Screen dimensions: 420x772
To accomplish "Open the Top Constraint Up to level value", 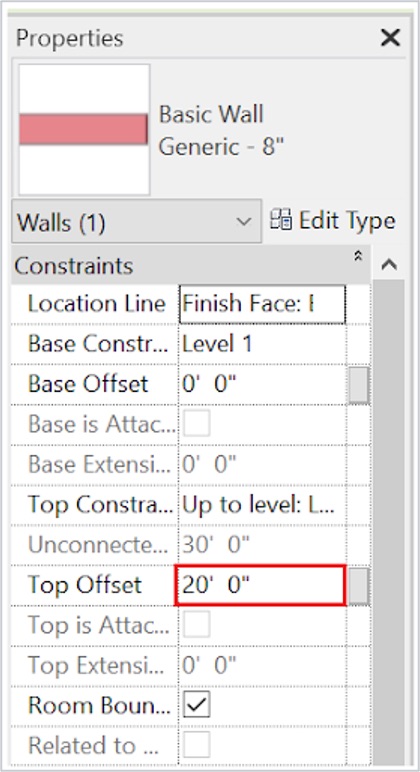I will pyautogui.click(x=262, y=505).
